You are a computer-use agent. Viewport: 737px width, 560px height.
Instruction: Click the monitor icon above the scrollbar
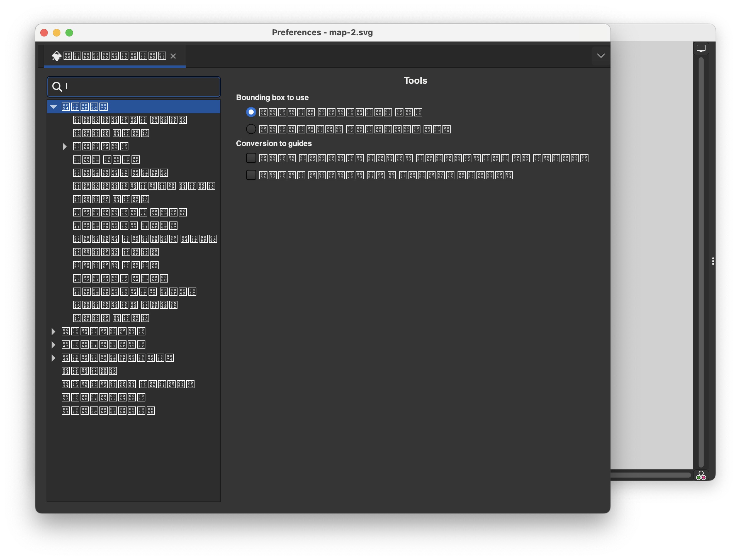coord(701,49)
